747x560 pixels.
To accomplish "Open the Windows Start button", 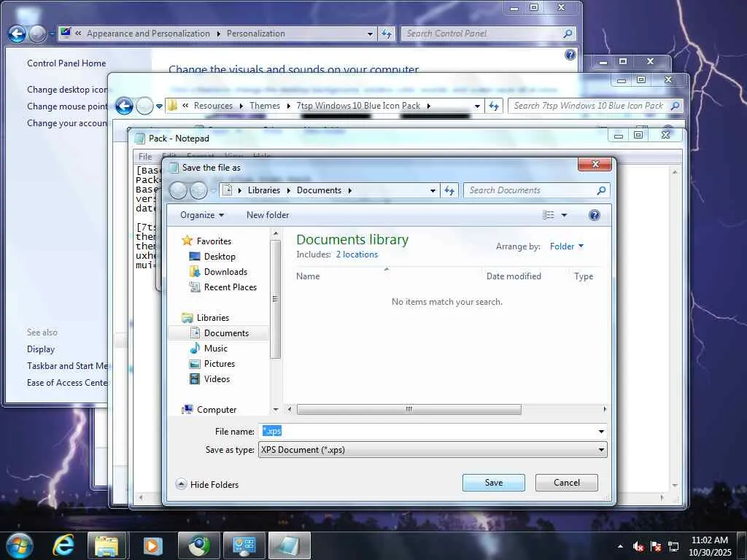I will coord(19,546).
